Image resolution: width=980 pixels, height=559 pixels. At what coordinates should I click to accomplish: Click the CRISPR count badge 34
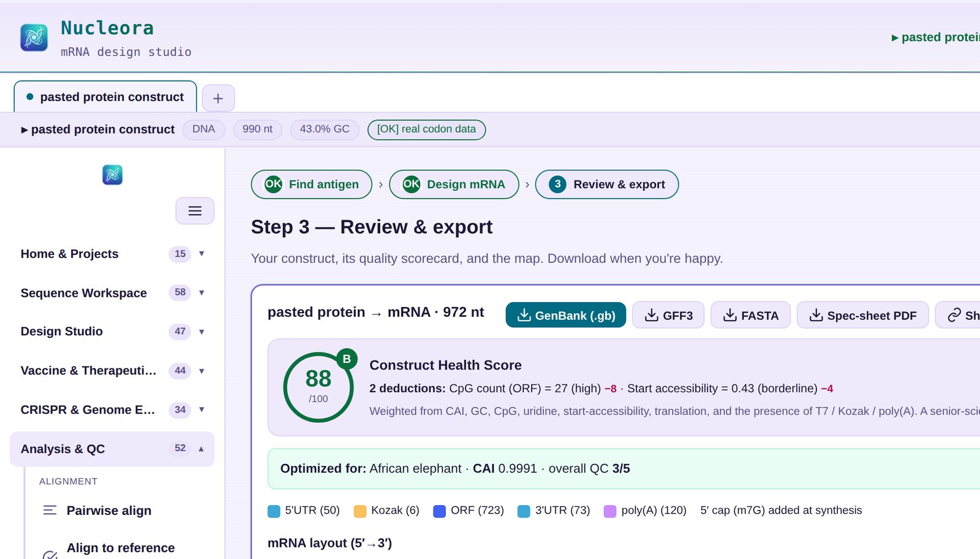coord(180,409)
